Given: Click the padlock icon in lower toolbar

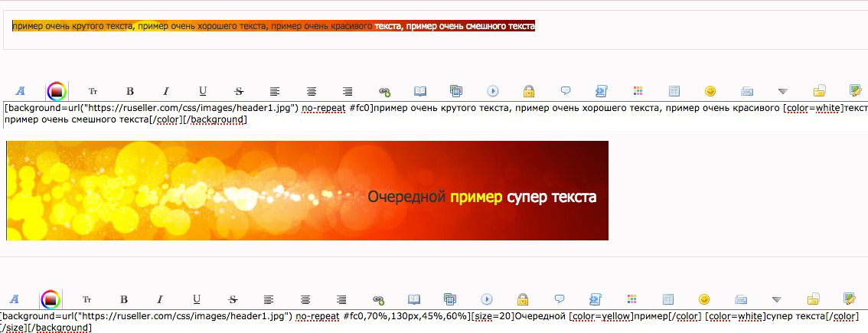Looking at the screenshot, I should (523, 299).
